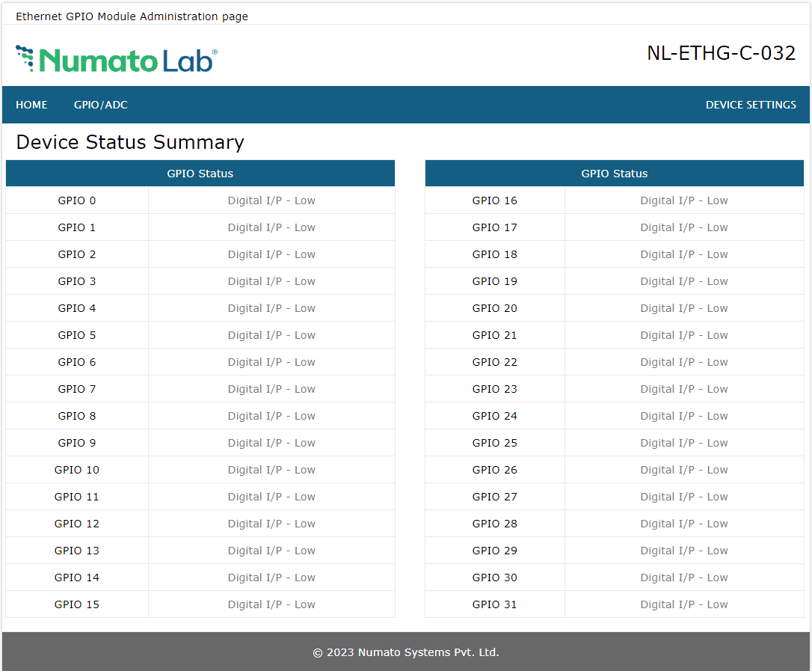Open the HOME menu item

[31, 105]
